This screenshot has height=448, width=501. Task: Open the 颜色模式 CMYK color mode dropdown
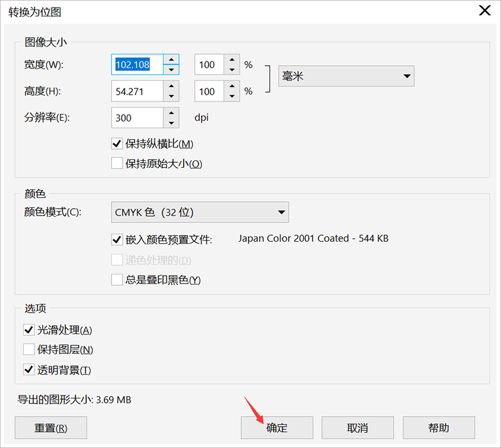(x=281, y=212)
